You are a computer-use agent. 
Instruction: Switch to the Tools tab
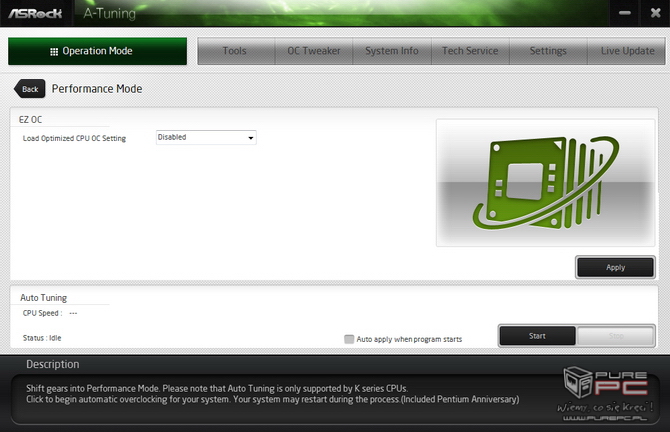coord(236,51)
